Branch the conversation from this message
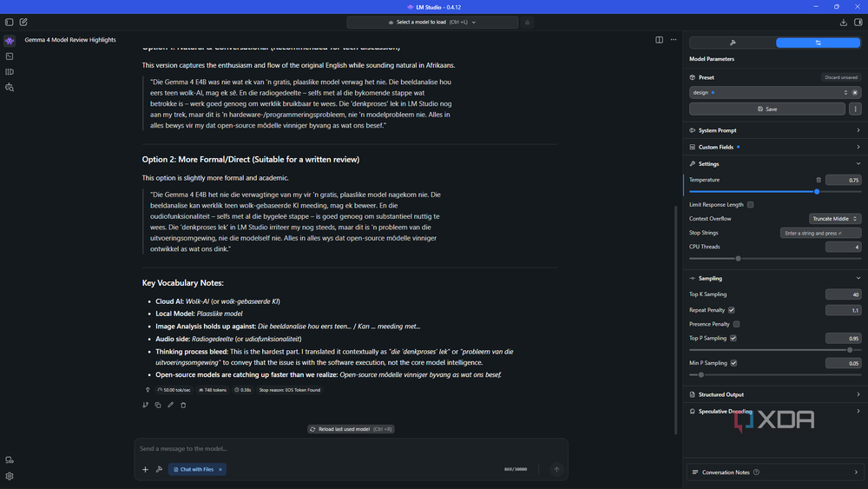Viewport: 868px width, 489px height. click(x=146, y=405)
